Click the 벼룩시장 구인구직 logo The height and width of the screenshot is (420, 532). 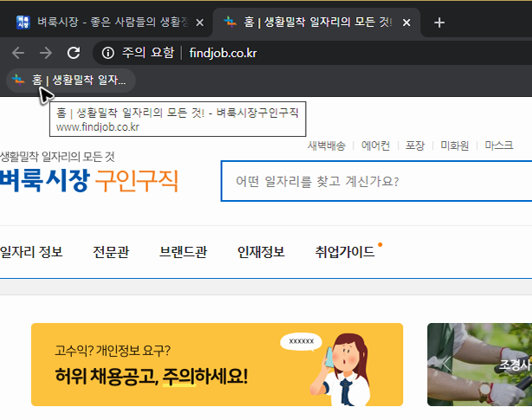click(89, 180)
